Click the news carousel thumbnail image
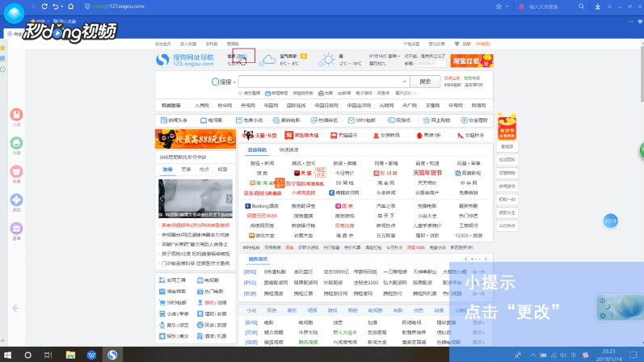644x362 pixels. (196, 199)
